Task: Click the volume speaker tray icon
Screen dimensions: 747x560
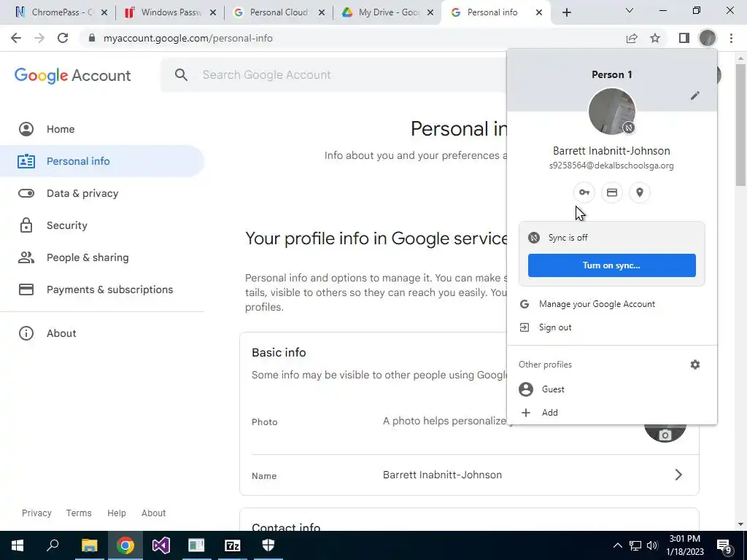Action: [x=652, y=545]
